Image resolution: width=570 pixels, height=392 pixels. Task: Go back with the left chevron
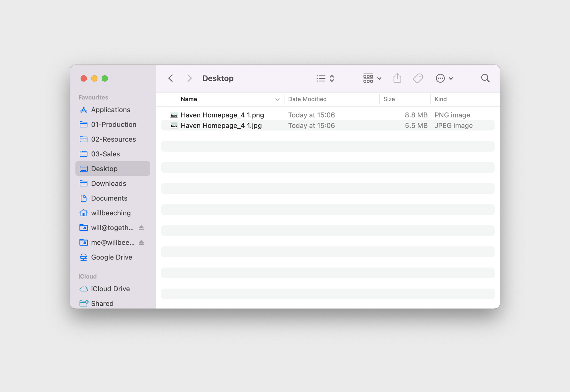[171, 78]
